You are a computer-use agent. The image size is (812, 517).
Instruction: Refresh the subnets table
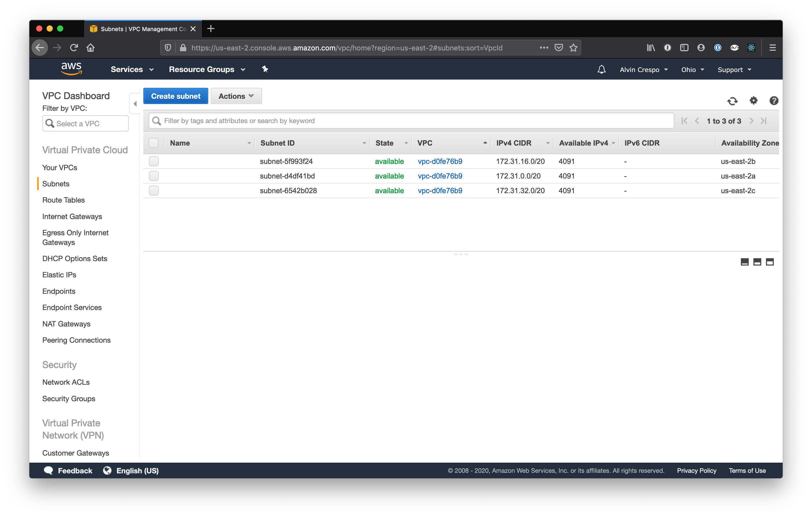[732, 101]
